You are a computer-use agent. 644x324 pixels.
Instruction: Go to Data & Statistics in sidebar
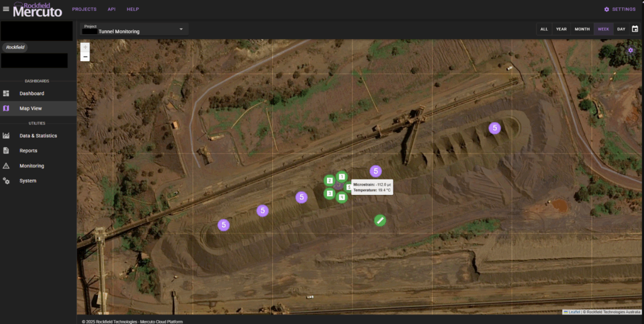pos(38,136)
